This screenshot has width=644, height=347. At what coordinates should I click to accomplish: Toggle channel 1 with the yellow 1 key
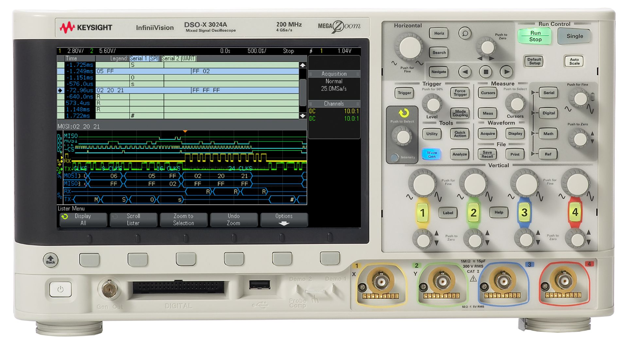[x=423, y=213]
